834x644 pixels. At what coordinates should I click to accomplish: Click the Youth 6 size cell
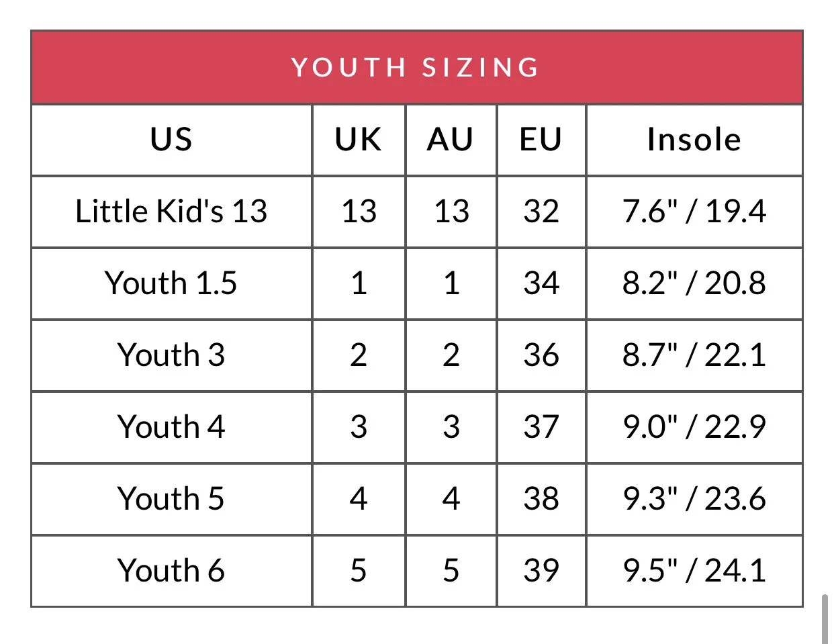(171, 571)
